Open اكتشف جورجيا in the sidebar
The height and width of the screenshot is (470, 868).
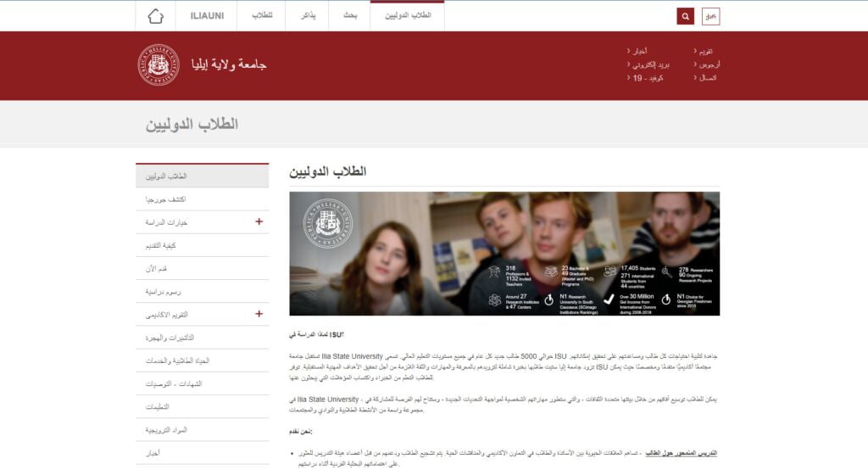coord(166,199)
